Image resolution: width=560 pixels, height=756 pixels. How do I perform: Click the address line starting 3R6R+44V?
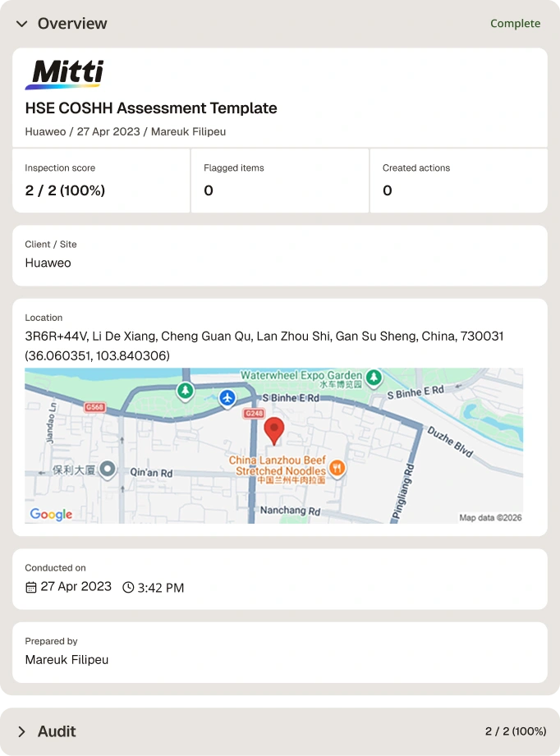coord(264,336)
